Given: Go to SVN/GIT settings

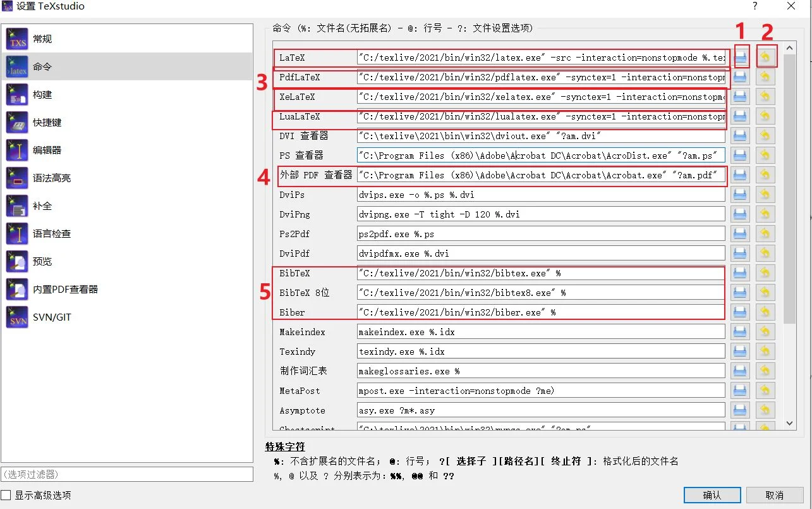Looking at the screenshot, I should pyautogui.click(x=52, y=317).
